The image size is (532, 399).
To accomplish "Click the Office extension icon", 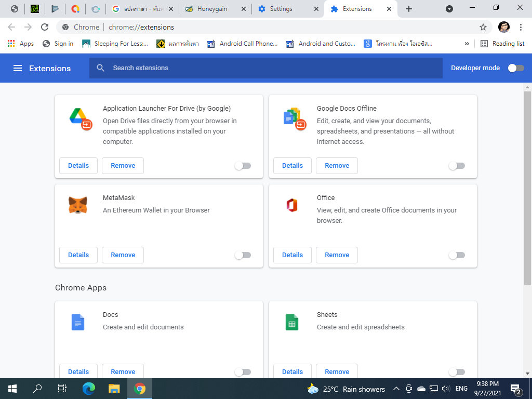I will click(292, 205).
